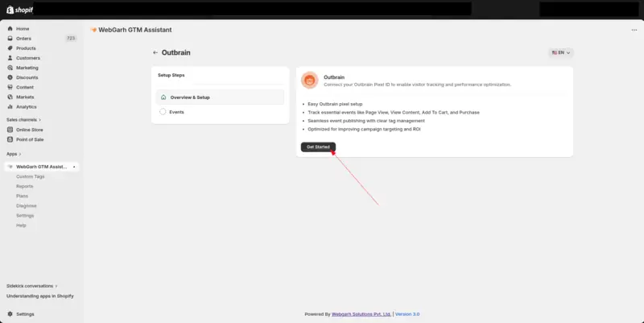644x323 pixels.
Task: Click the Easy Outbrain pixel setup bullet
Action: (x=335, y=105)
